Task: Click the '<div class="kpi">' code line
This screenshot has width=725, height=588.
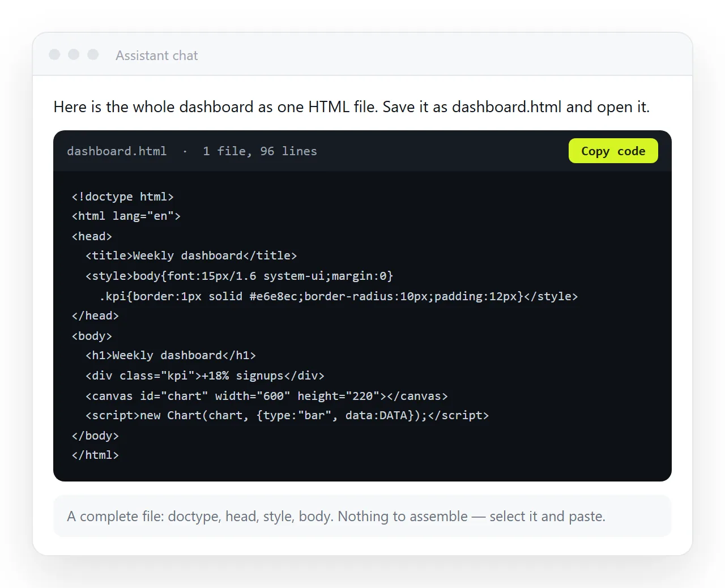Action: pyautogui.click(x=204, y=376)
